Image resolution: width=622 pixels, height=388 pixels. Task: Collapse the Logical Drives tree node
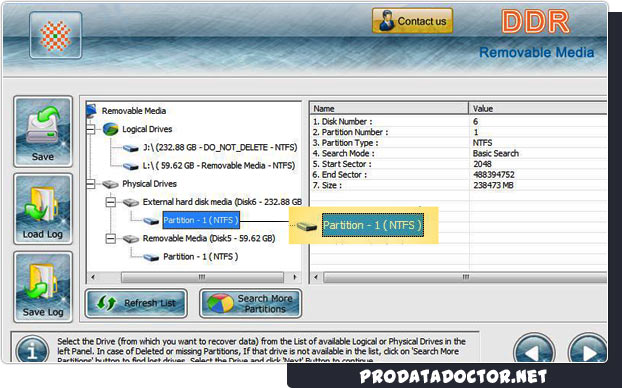(90, 129)
